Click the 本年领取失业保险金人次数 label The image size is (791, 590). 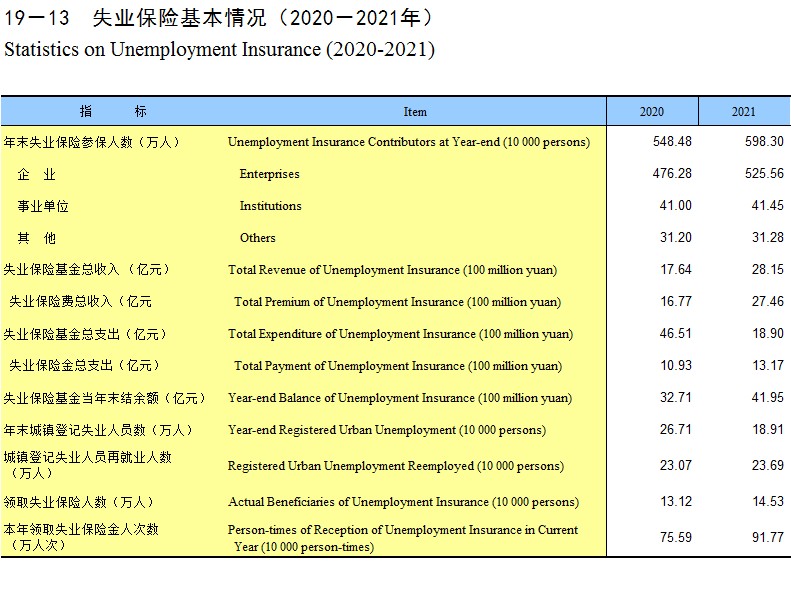tap(81, 537)
